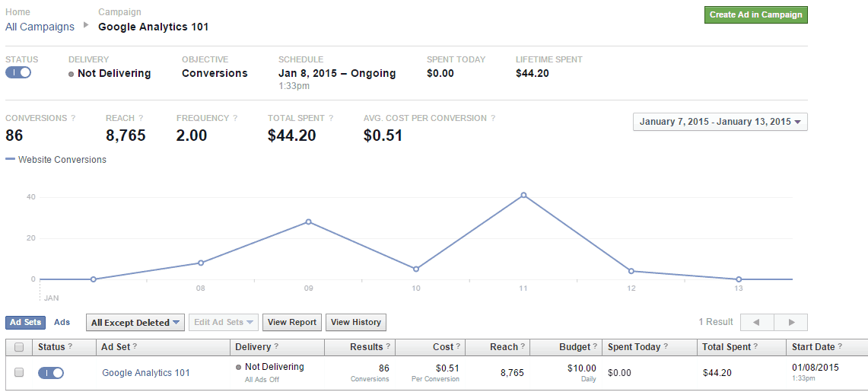Image resolution: width=868 pixels, height=392 pixels.
Task: Toggle the campaign status switch off
Action: pyautogui.click(x=19, y=72)
